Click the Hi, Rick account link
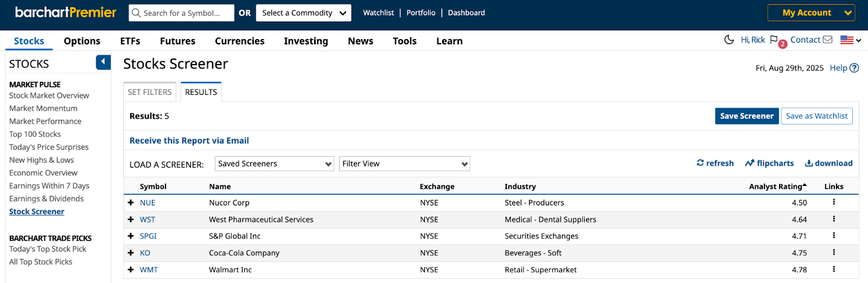 pos(753,40)
